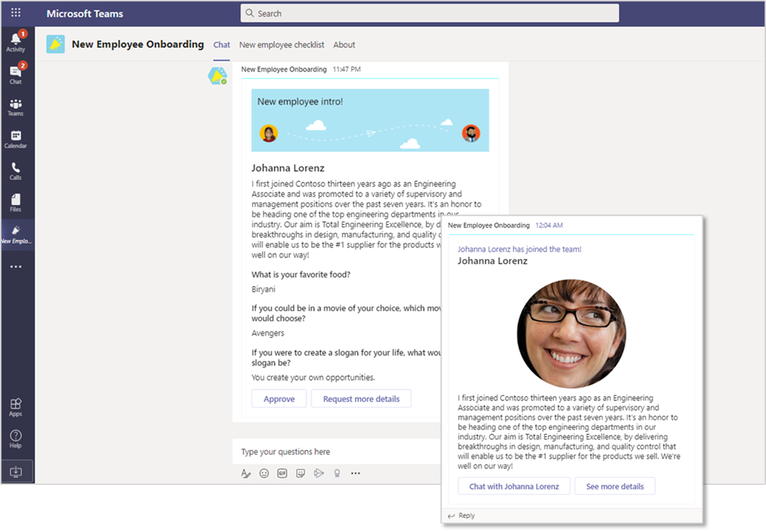The image size is (766, 532).
Task: Open Calls in the left sidebar
Action: click(x=16, y=171)
